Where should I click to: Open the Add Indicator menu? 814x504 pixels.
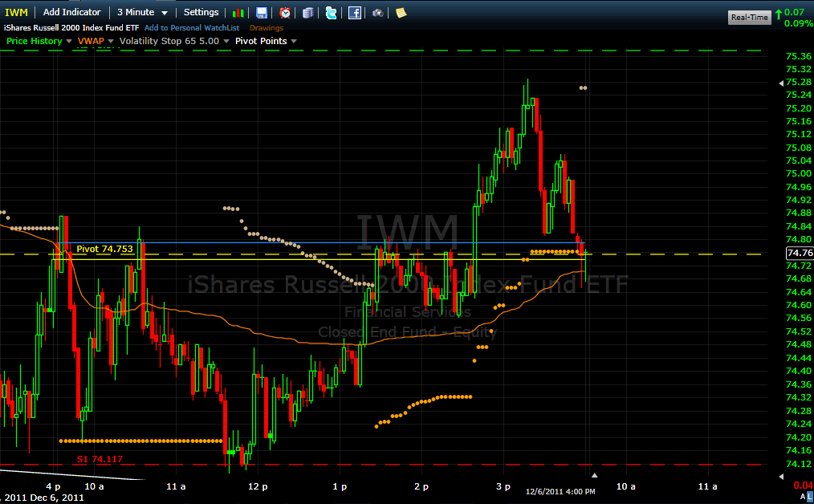71,12
